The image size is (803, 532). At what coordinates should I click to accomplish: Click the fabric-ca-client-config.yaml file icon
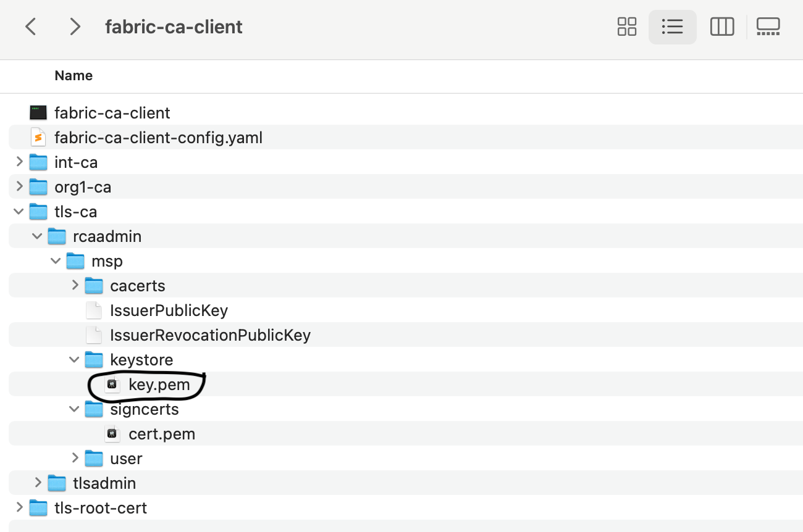(38, 137)
